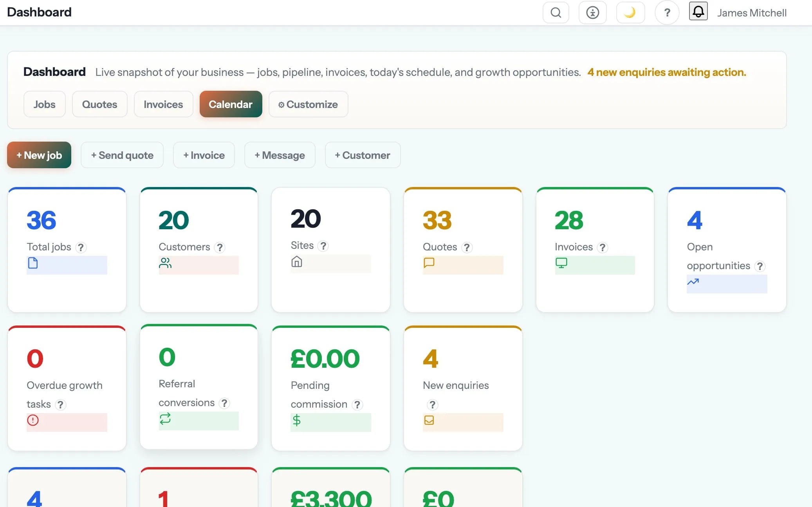
Task: Click the + Send quote button
Action: pos(122,155)
